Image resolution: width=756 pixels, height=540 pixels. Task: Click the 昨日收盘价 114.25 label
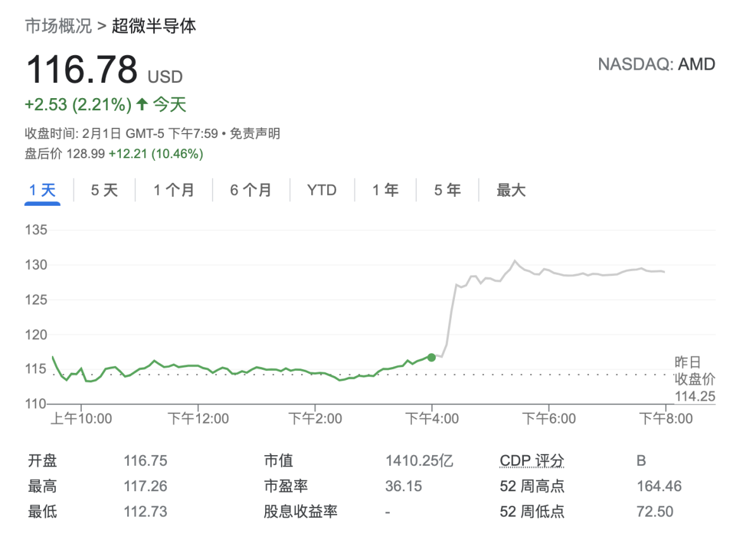click(x=694, y=379)
